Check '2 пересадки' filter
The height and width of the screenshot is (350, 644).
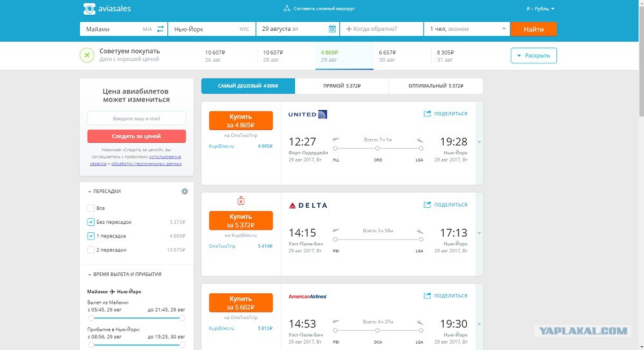click(91, 250)
